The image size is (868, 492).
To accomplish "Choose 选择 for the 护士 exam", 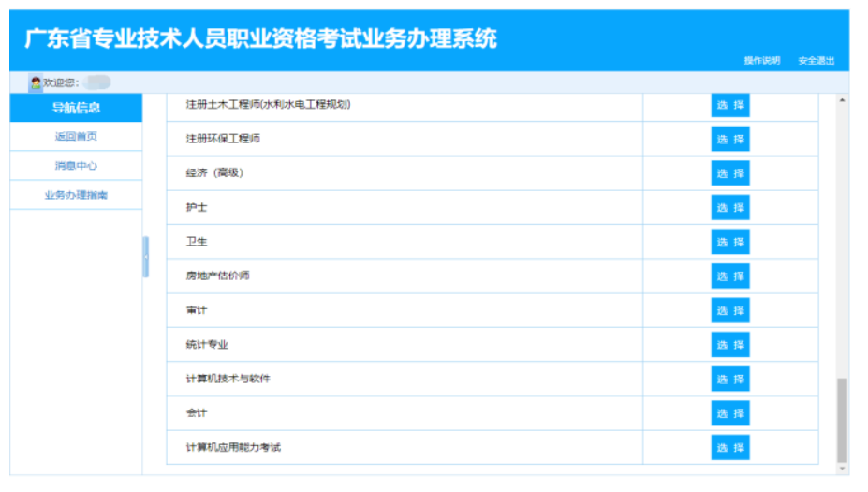I will pos(730,208).
